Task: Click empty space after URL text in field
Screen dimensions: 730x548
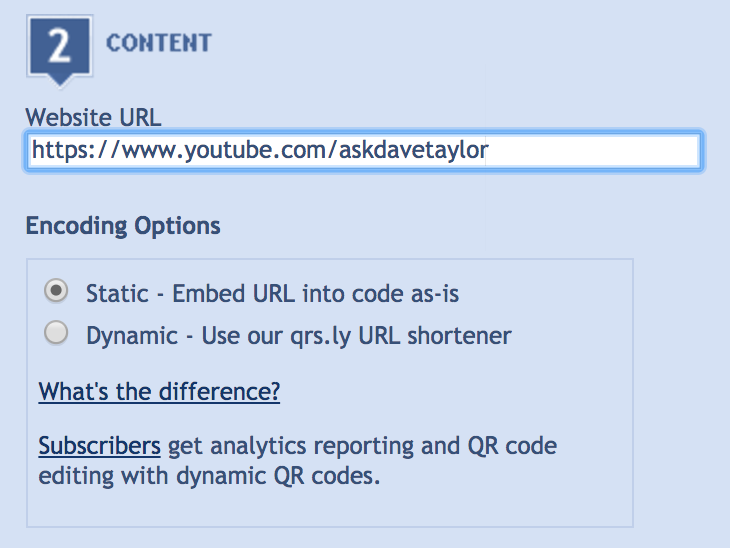Action: 594,151
